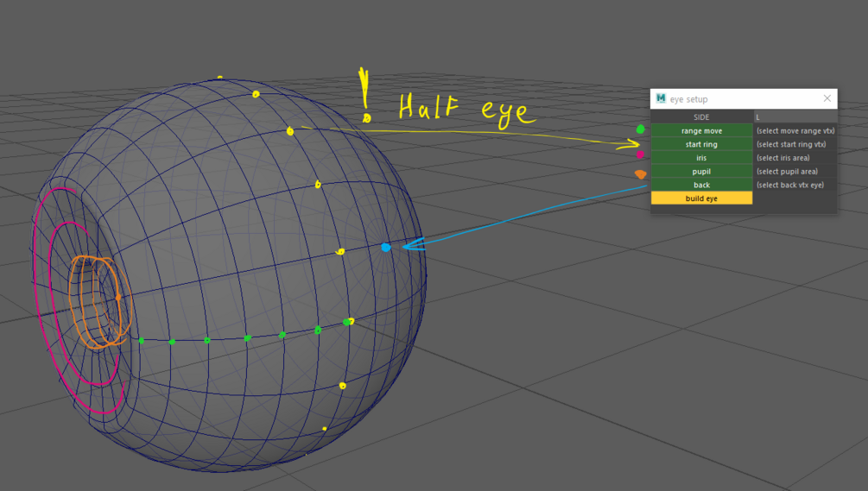The height and width of the screenshot is (491, 868).
Task: Run the yellow build eye button
Action: pyautogui.click(x=701, y=198)
